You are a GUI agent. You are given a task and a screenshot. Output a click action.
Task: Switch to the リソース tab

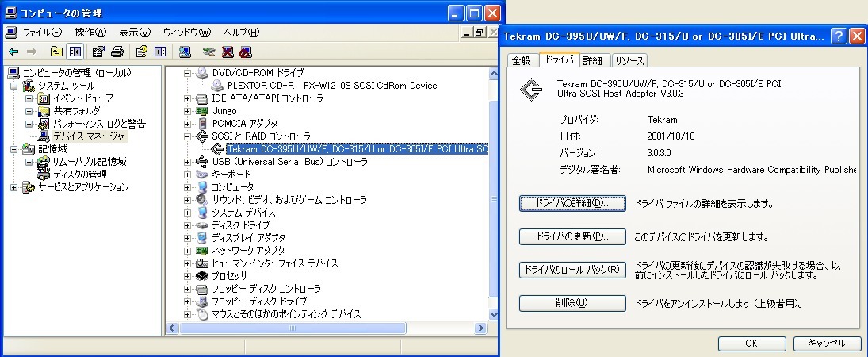coord(629,60)
